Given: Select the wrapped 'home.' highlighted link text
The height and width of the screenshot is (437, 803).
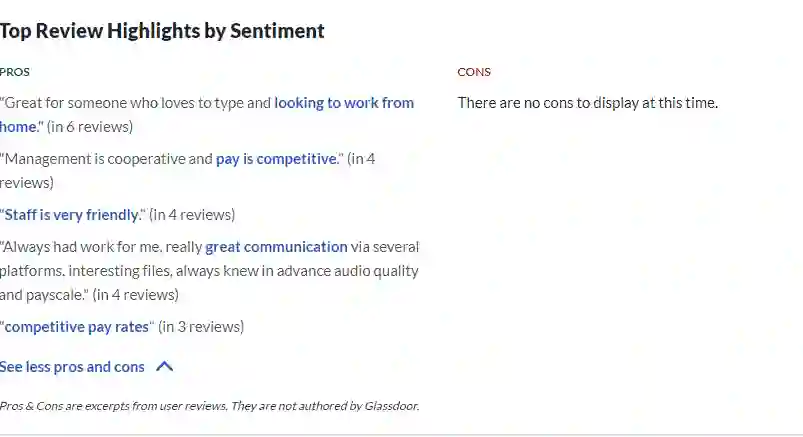Looking at the screenshot, I should coord(19,127).
